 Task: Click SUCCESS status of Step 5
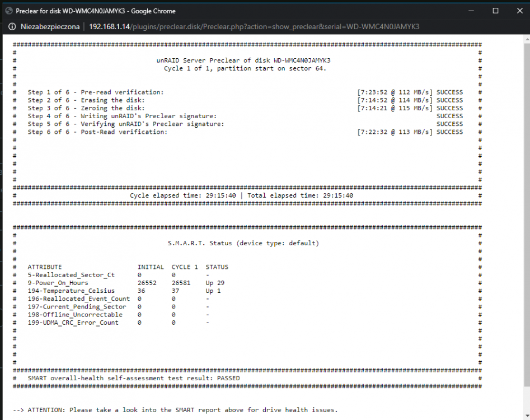coord(449,124)
